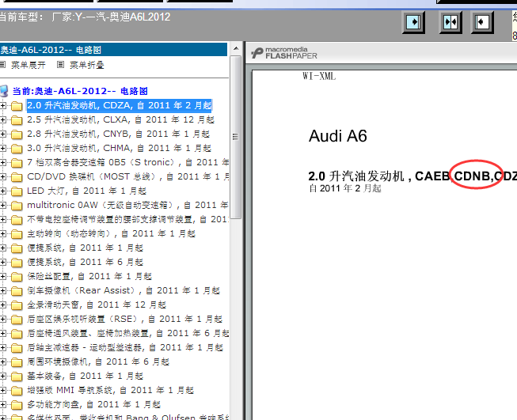Click folder icon of 便捷系统 6 月起

click(17, 263)
